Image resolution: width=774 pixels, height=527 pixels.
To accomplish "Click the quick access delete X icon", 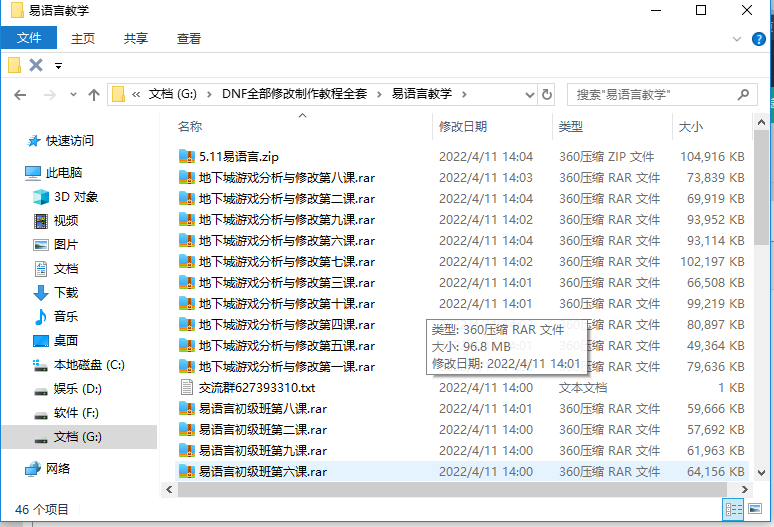I will tap(36, 65).
